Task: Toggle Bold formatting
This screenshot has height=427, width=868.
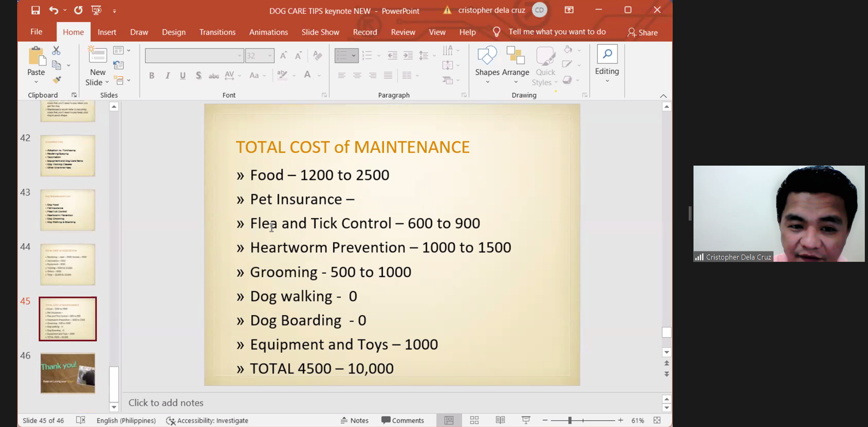Action: click(x=151, y=75)
